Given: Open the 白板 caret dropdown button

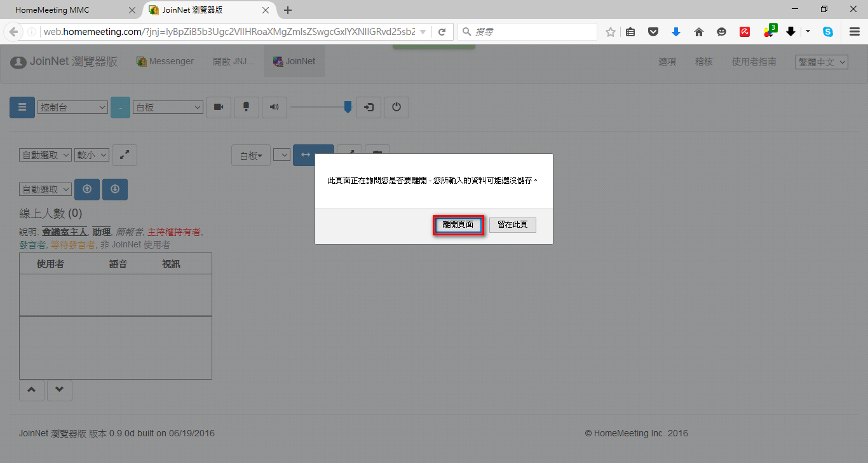Looking at the screenshot, I should click(x=251, y=155).
